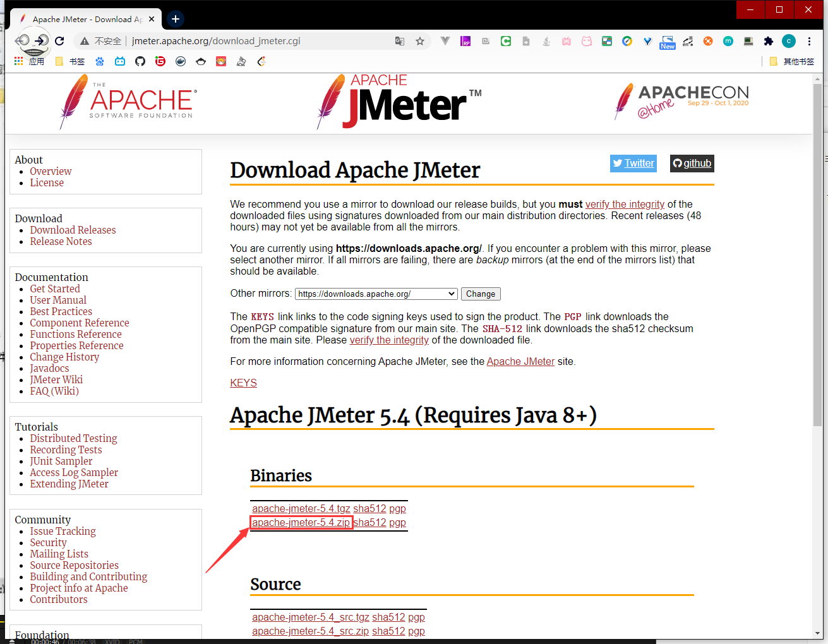Bookmark this page with the star icon

tap(420, 41)
